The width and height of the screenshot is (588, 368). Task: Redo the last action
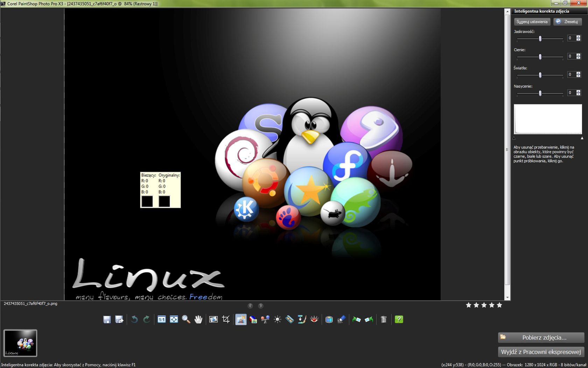point(146,319)
